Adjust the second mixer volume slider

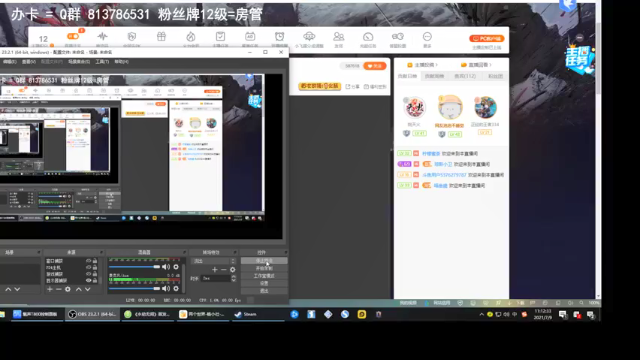pyautogui.click(x=134, y=289)
